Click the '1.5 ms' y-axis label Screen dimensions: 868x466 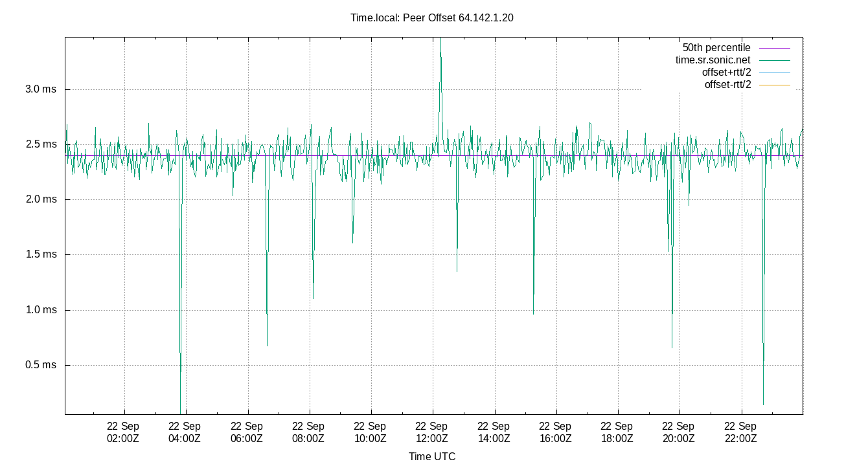point(41,254)
